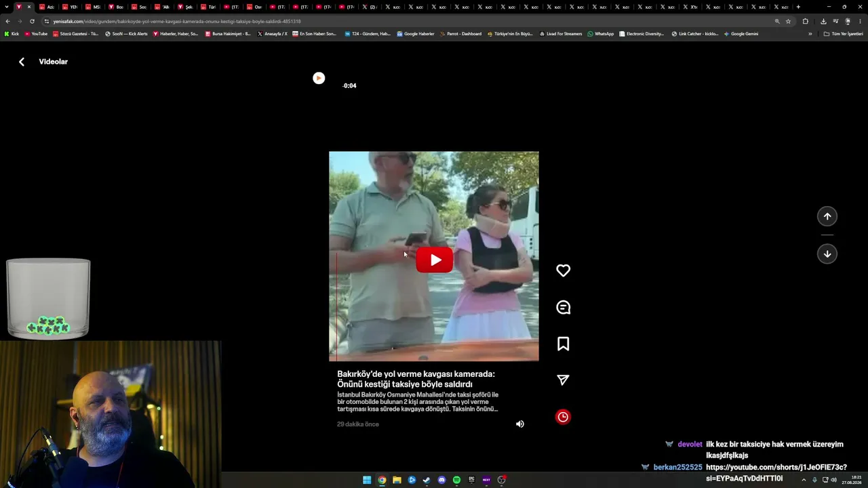Open Steam from the taskbar
868x488 pixels.
tap(427, 480)
